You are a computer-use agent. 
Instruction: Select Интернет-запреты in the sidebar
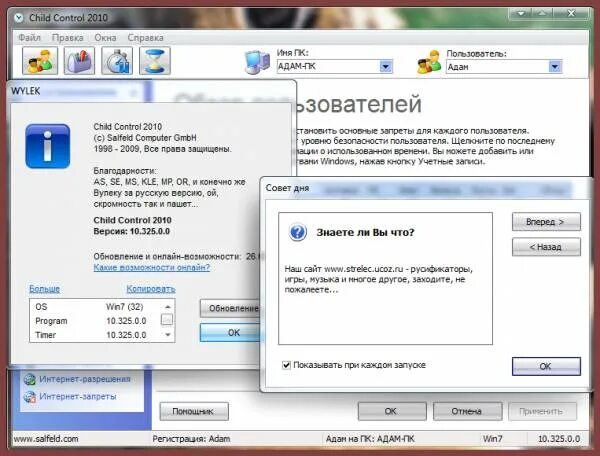(x=78, y=396)
